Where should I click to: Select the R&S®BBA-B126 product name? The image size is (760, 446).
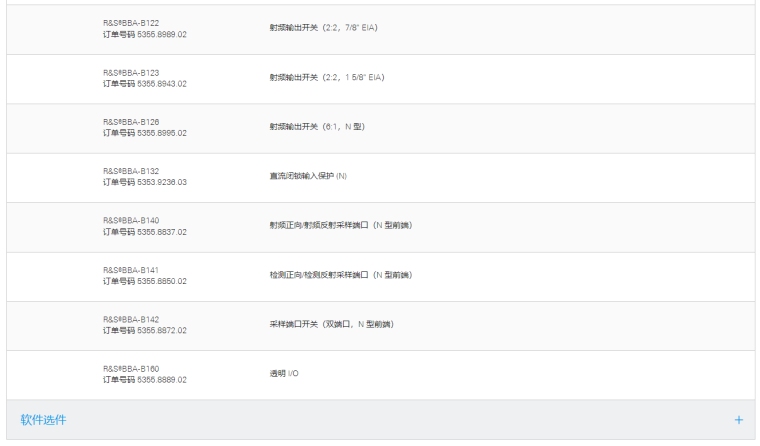(132, 122)
